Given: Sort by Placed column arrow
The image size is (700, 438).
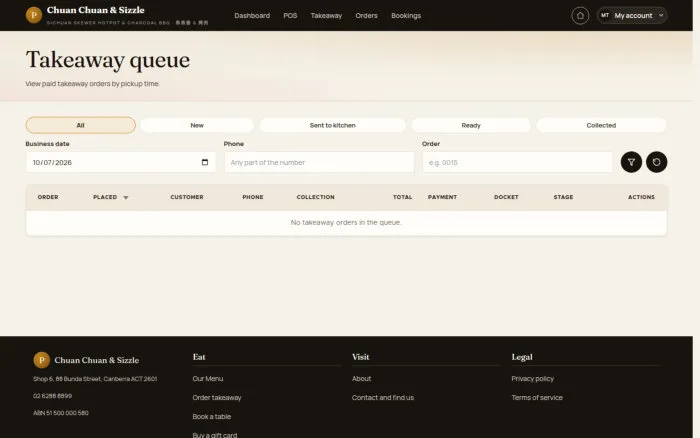Looking at the screenshot, I should [126, 197].
